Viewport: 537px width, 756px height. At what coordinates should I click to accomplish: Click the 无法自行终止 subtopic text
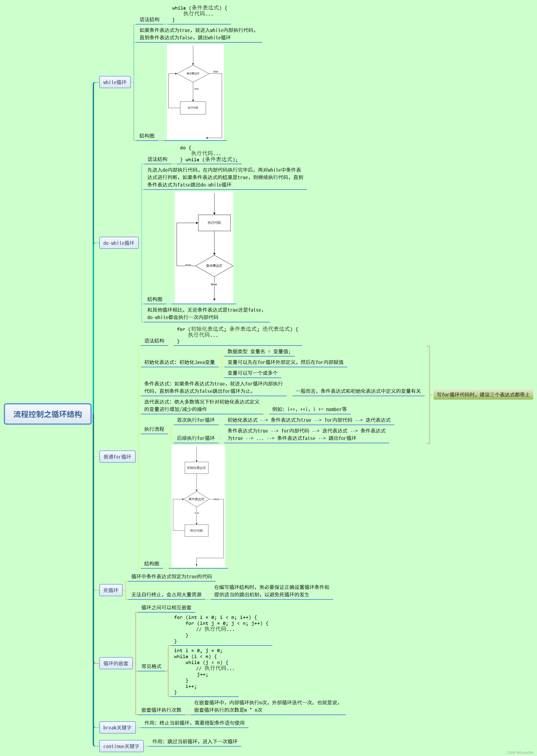point(166,594)
